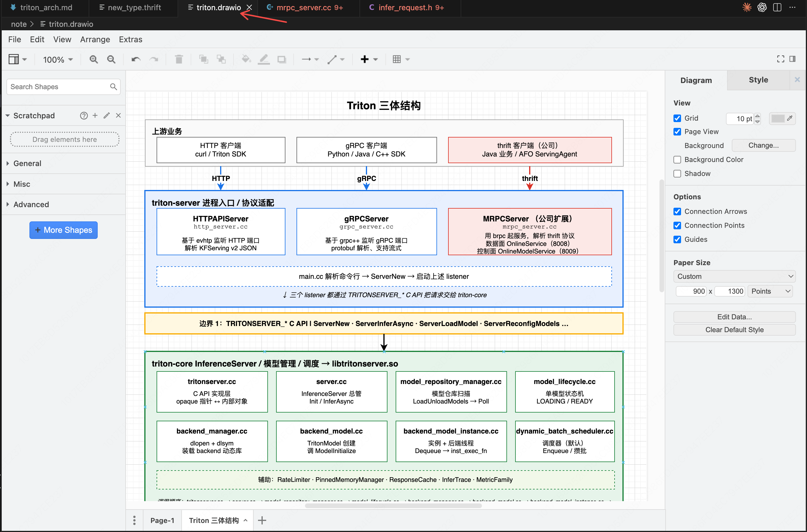The image size is (807, 532).
Task: Toggle the Connection Points checkbox
Action: (x=677, y=225)
